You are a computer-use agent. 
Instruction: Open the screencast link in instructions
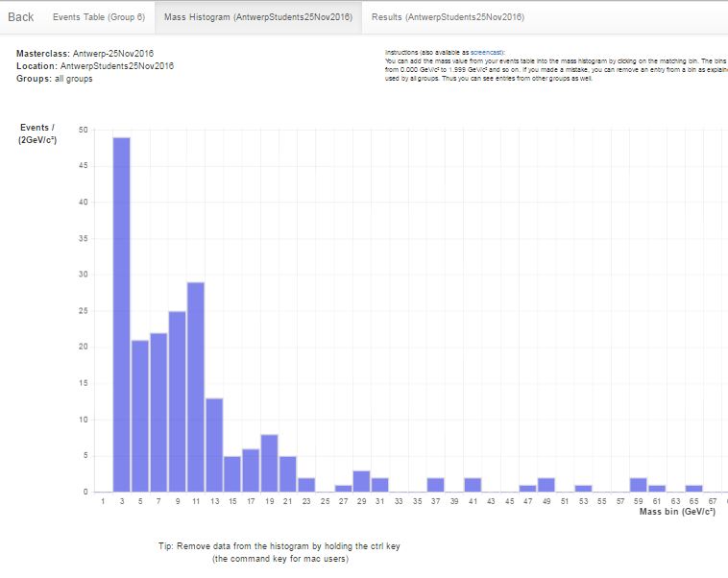click(486, 51)
